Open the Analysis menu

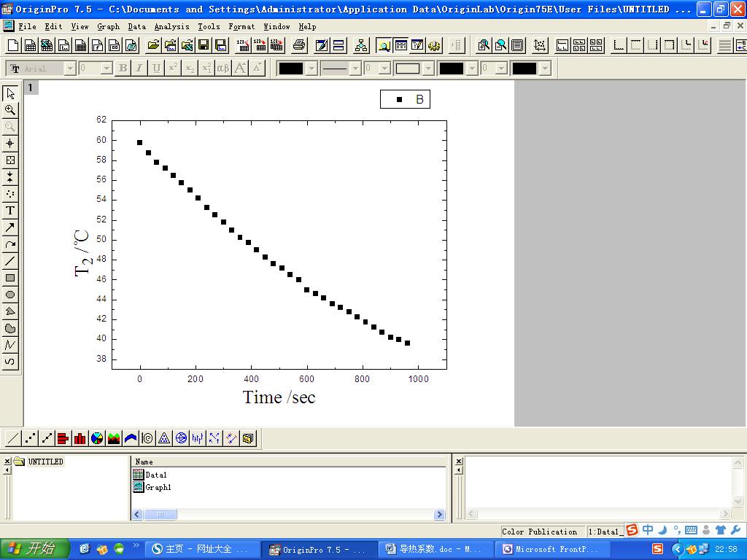point(171,27)
